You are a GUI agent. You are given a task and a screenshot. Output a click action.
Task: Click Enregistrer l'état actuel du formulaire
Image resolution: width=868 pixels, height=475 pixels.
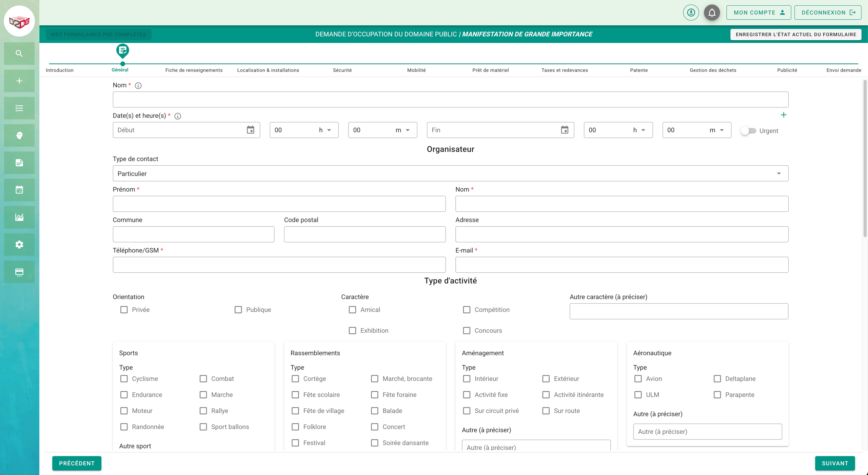795,35
